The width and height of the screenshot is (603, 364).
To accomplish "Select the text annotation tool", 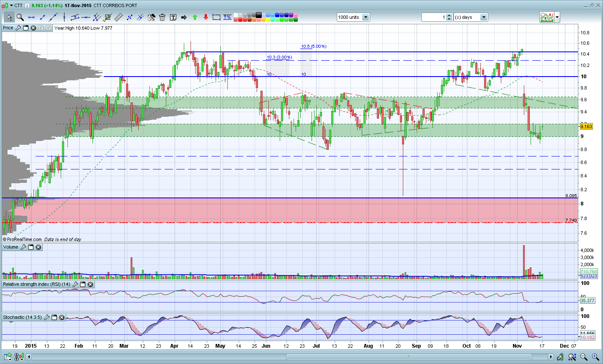I will pos(173,17).
